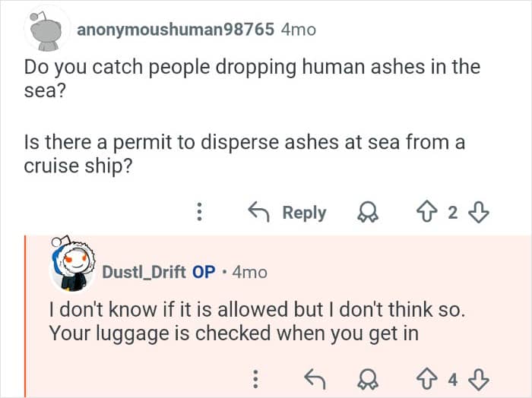This screenshot has width=532, height=398.
Task: Open more options on Dustl_Drift's reply
Action: (x=256, y=377)
